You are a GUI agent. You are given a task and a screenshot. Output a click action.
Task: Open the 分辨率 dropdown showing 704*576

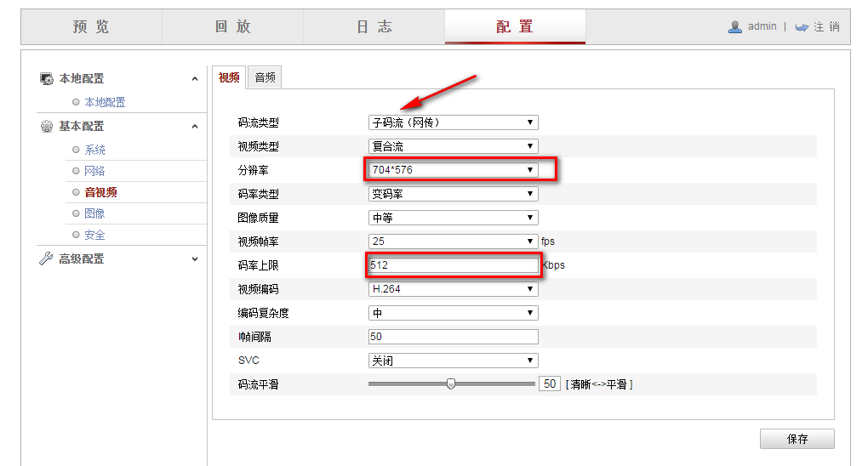click(453, 170)
